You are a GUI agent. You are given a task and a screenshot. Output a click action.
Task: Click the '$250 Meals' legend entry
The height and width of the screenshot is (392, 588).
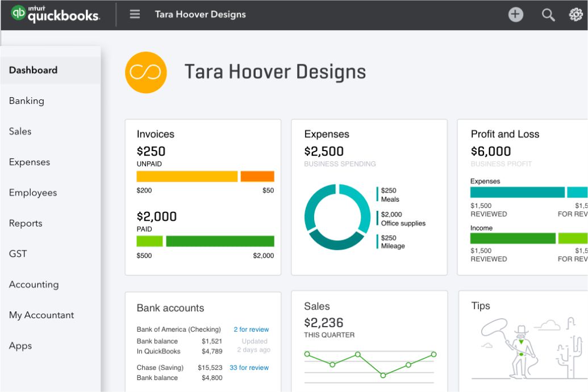point(389,195)
